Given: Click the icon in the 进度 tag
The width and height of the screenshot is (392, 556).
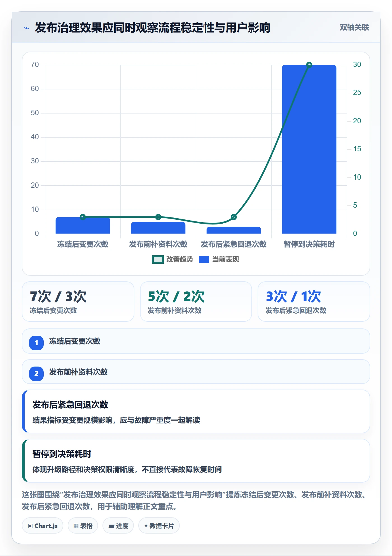Looking at the screenshot, I should point(111,526).
